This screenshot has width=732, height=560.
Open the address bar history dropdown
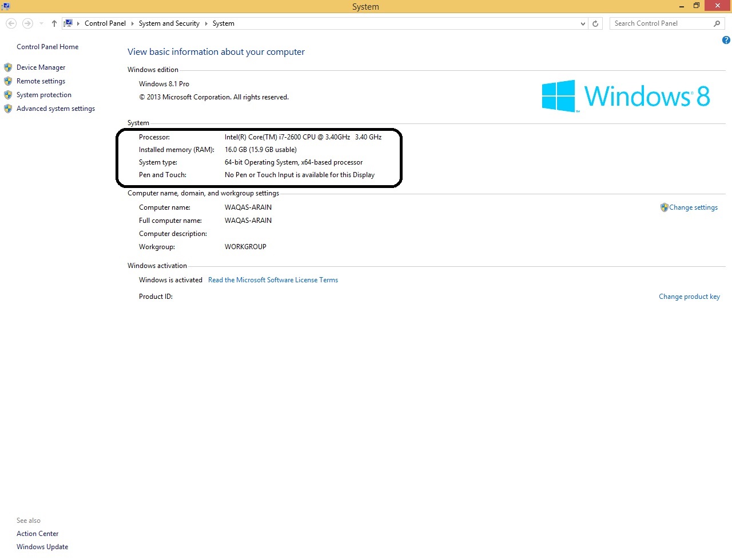(x=583, y=23)
